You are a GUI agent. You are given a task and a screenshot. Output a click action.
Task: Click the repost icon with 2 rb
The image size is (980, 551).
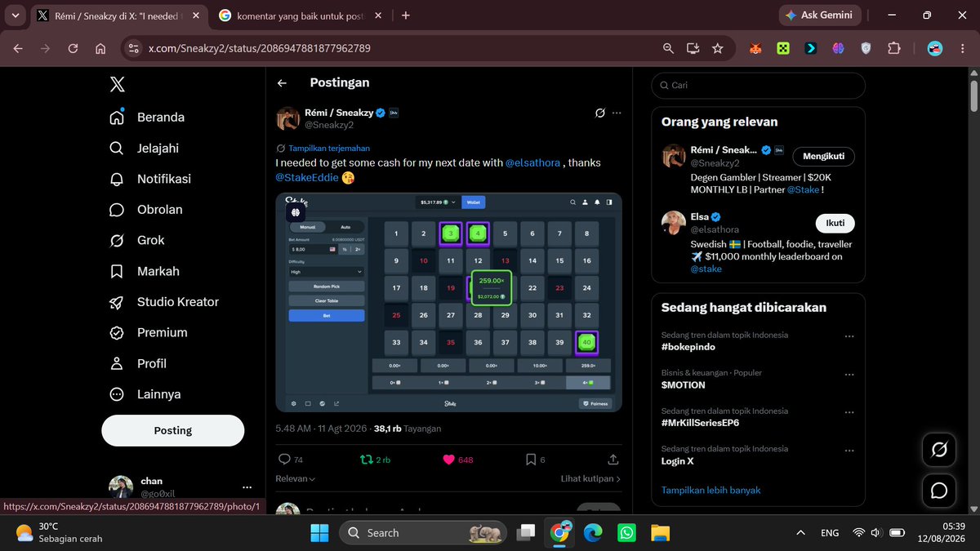point(376,460)
